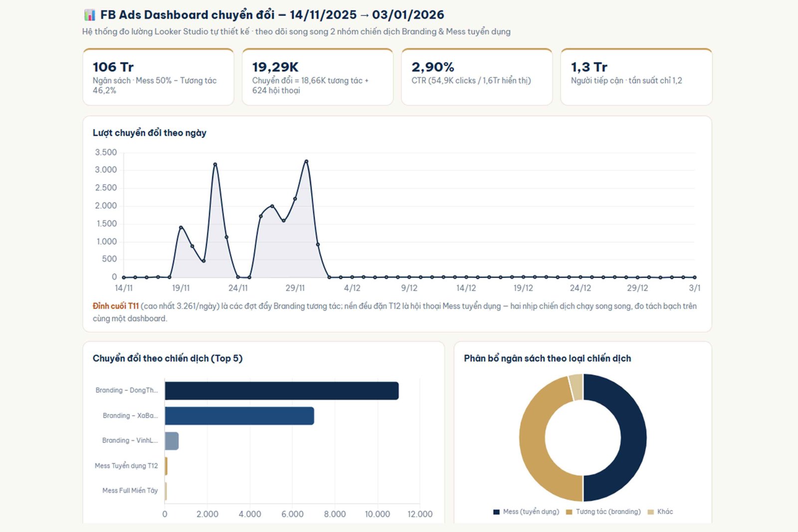Click the 'Branding – VinhL...' axis label
Image resolution: width=798 pixels, height=532 pixels.
[130, 440]
